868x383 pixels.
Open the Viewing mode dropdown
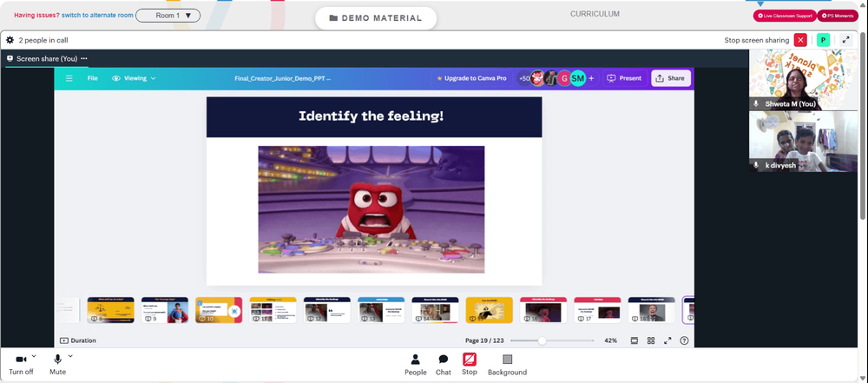[134, 78]
